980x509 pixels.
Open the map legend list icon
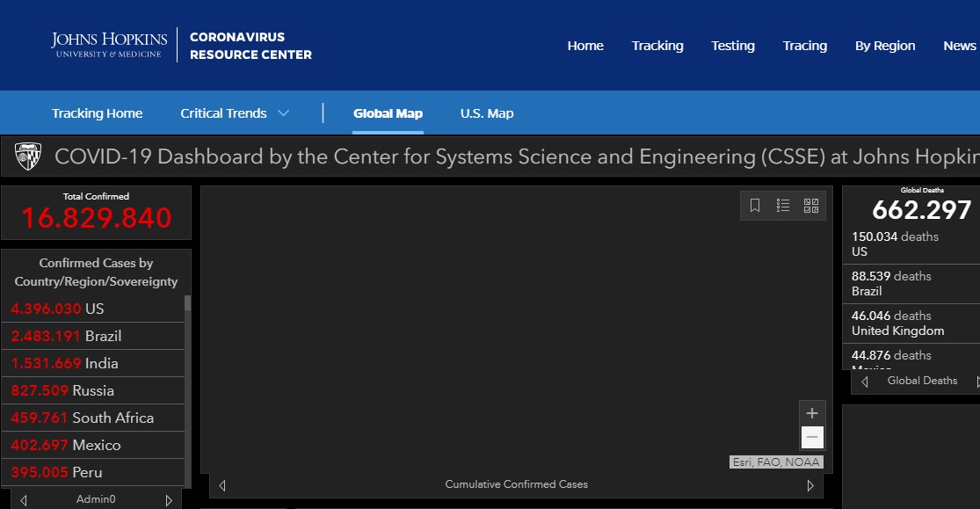click(x=783, y=205)
